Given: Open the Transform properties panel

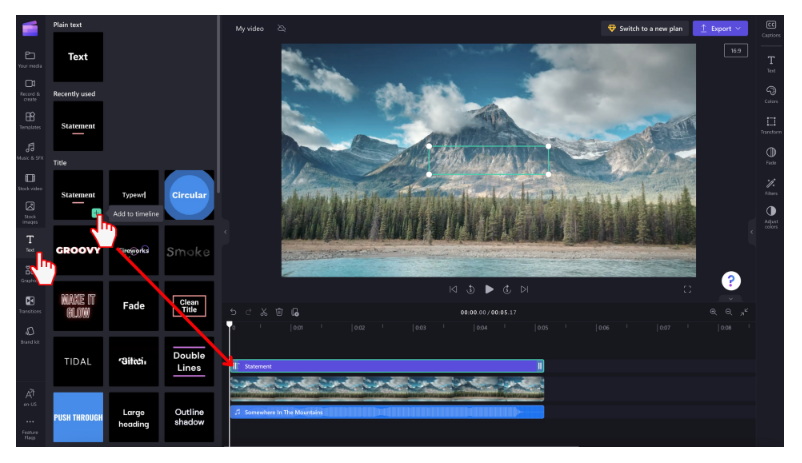Looking at the screenshot, I should [771, 125].
